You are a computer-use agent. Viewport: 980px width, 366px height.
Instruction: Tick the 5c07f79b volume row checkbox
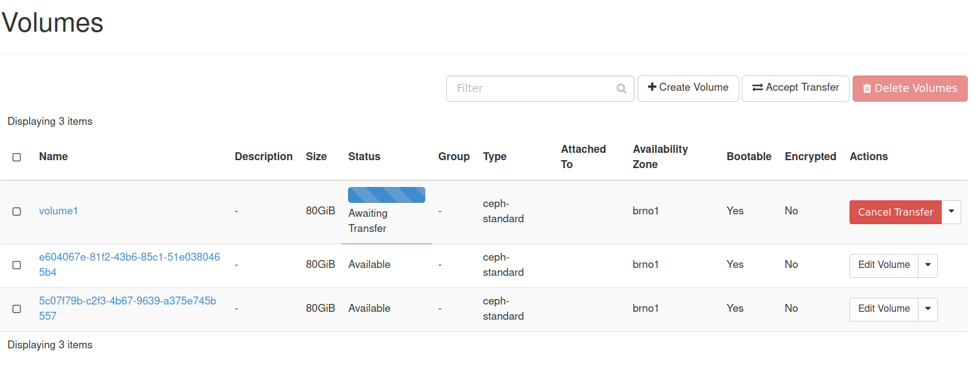coord(17,309)
